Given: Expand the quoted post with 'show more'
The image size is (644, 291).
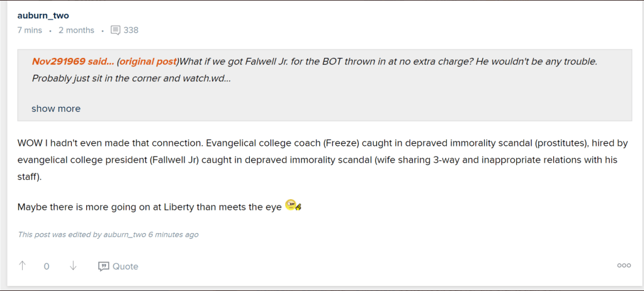Looking at the screenshot, I should [x=56, y=109].
